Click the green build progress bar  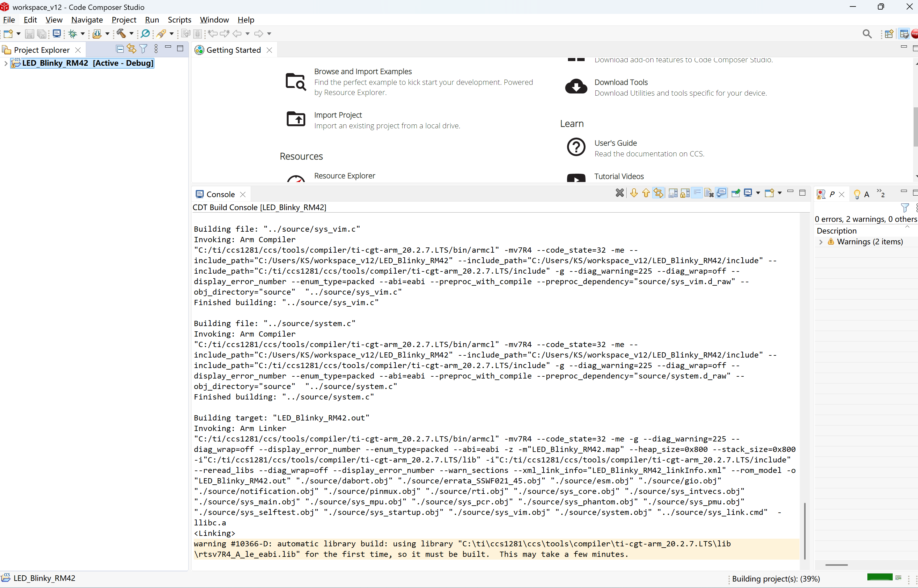point(879,577)
